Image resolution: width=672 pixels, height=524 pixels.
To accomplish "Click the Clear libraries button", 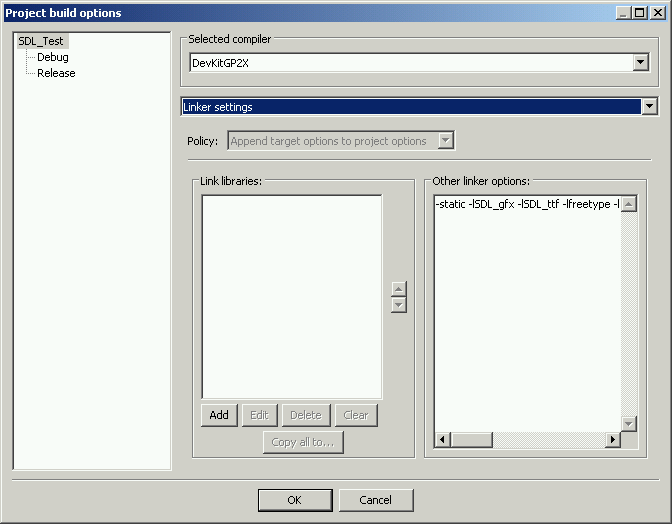I will pos(355,415).
